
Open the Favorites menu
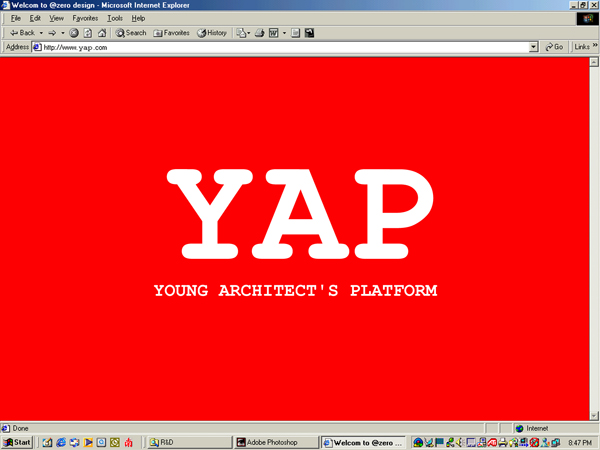tap(85, 18)
